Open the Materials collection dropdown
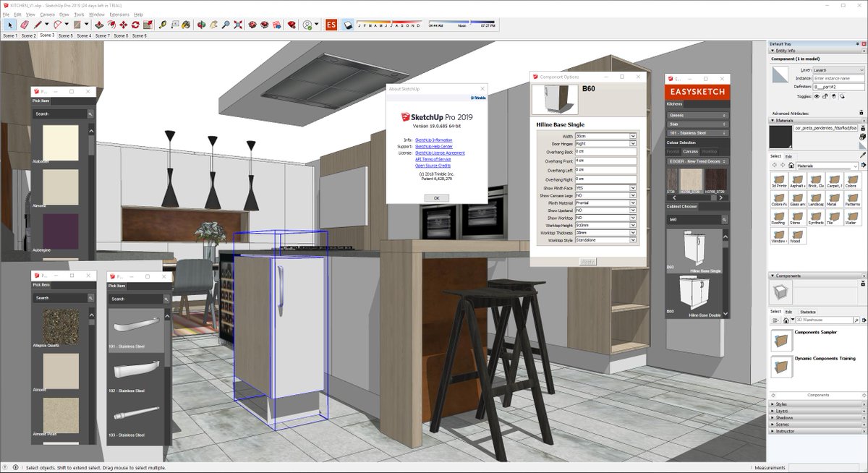The width and height of the screenshot is (868, 473). [827, 166]
